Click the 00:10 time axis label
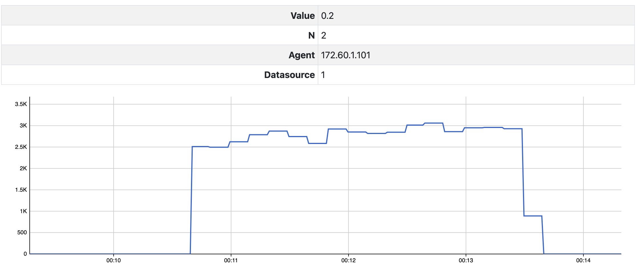This screenshot has height=272, width=644. coord(114,260)
